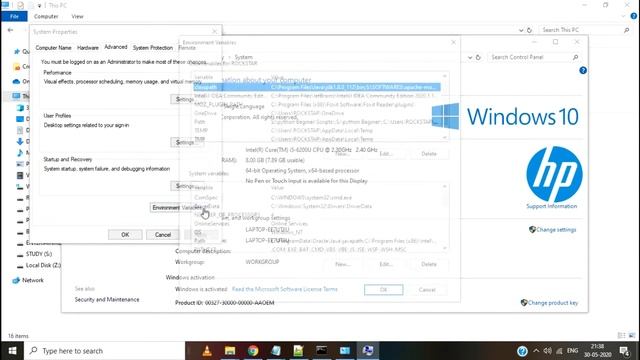The image size is (640, 360).
Task: Open Security and Maintenance link
Action: [x=107, y=299]
